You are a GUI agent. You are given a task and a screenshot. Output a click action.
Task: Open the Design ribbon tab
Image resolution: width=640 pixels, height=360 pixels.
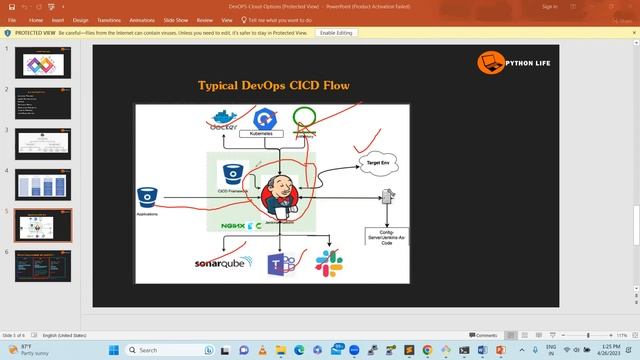point(80,20)
